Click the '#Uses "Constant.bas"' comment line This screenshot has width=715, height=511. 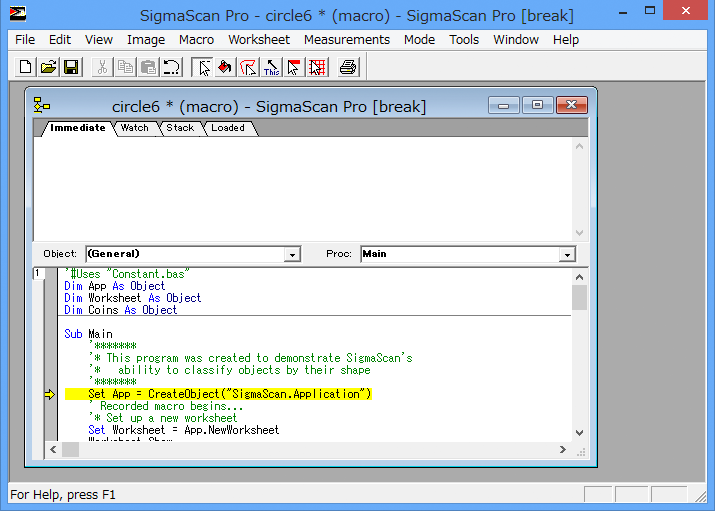click(x=127, y=274)
